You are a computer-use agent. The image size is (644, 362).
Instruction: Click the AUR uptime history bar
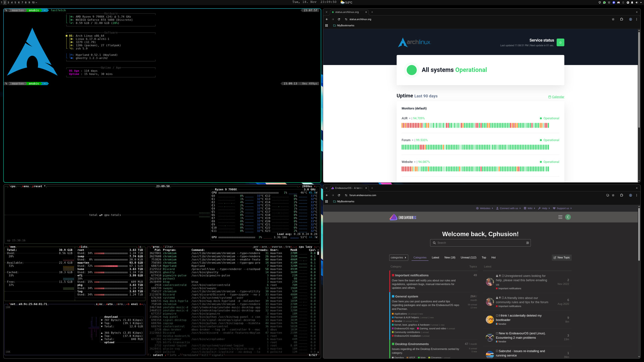475,126
